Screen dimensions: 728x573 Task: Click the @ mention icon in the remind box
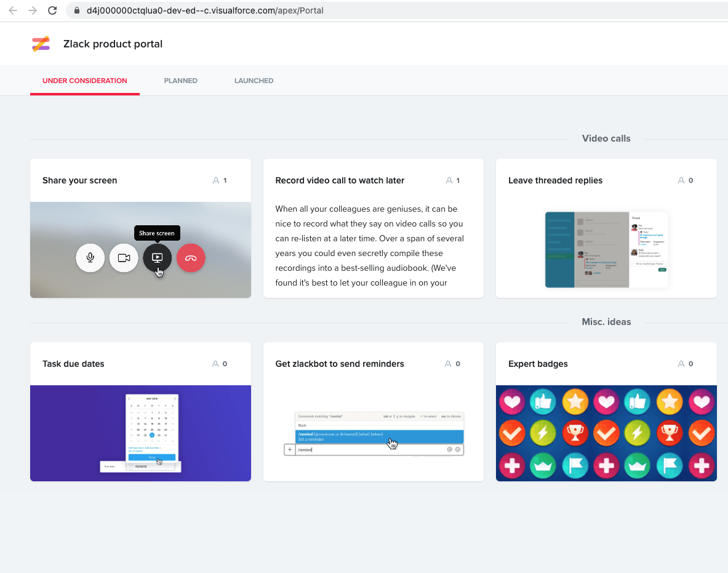[449, 449]
